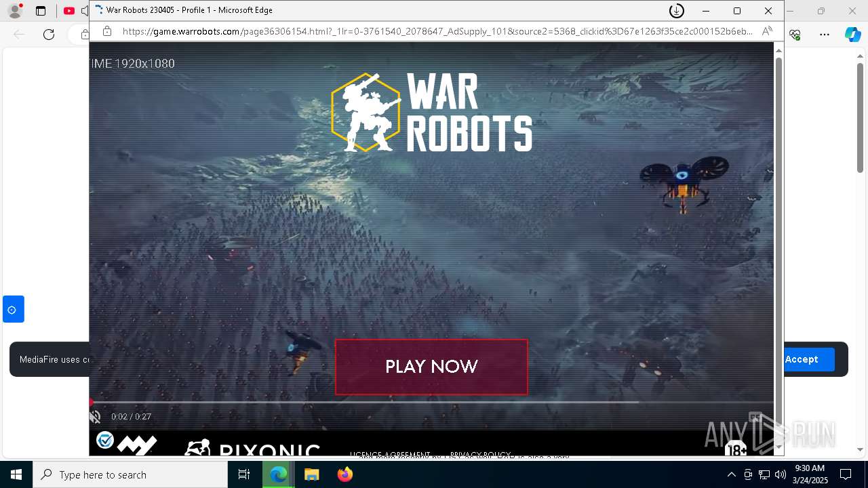Click the Pixonic logo in footer
Viewport: 868px width, 488px height.
252,447
